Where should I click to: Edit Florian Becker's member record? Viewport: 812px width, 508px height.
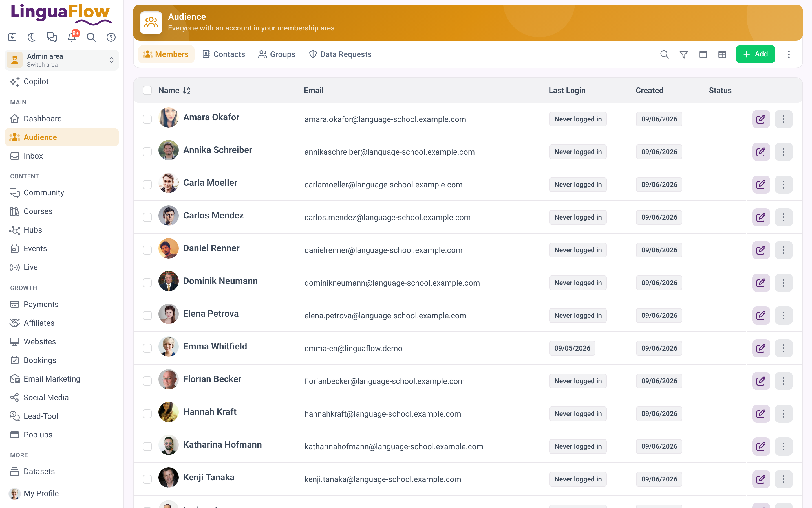tap(761, 381)
